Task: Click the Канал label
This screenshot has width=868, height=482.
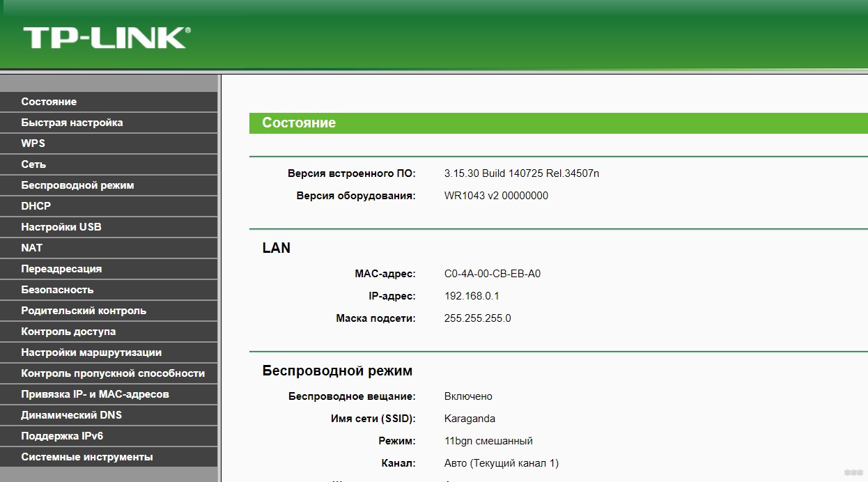Action: (399, 463)
